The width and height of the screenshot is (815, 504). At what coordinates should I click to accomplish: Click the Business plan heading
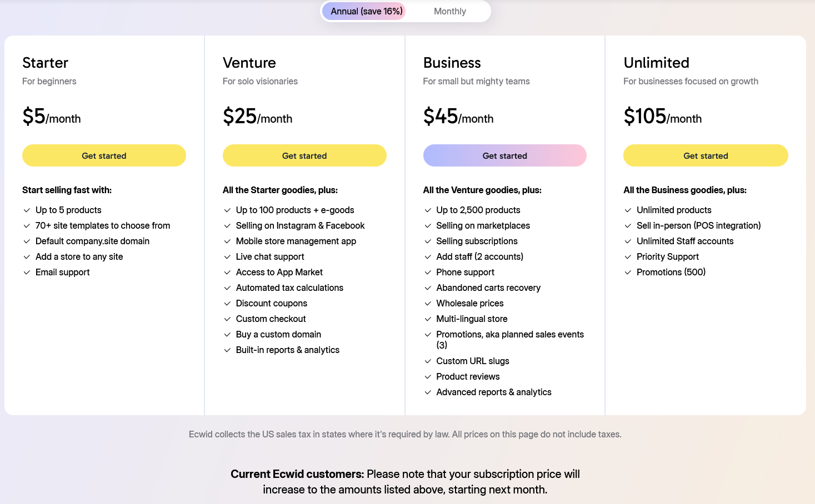pos(452,63)
